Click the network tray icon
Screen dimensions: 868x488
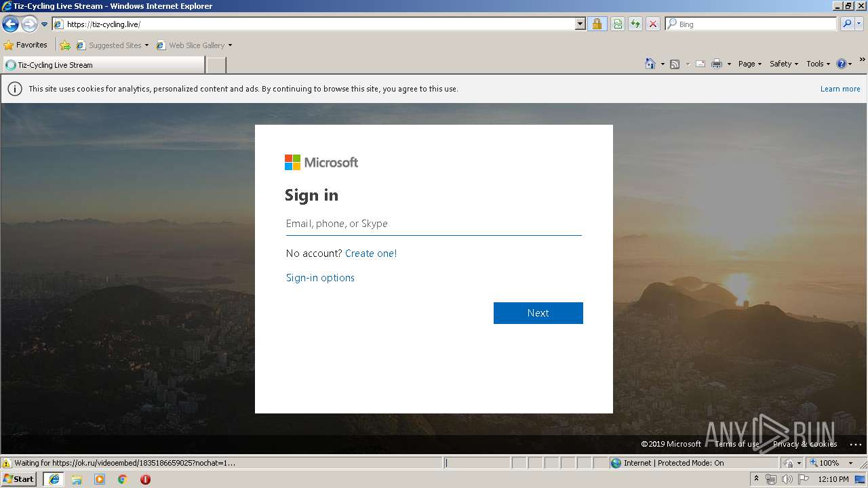(x=771, y=479)
